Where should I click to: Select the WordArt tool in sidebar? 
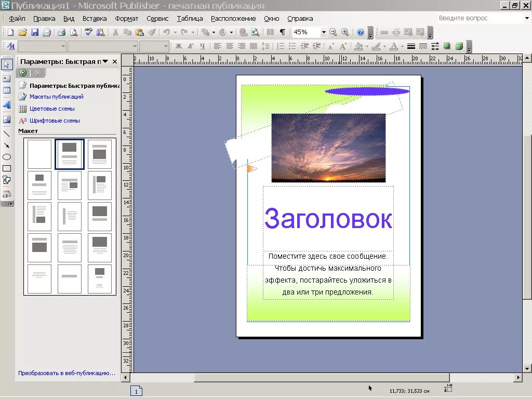[7, 105]
